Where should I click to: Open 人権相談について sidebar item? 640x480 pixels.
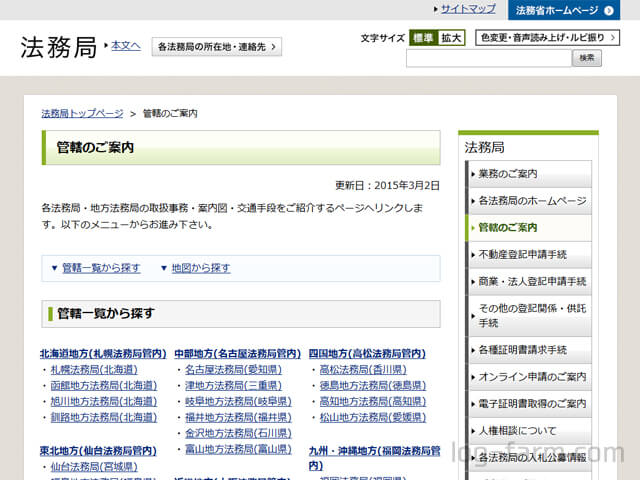(530, 431)
